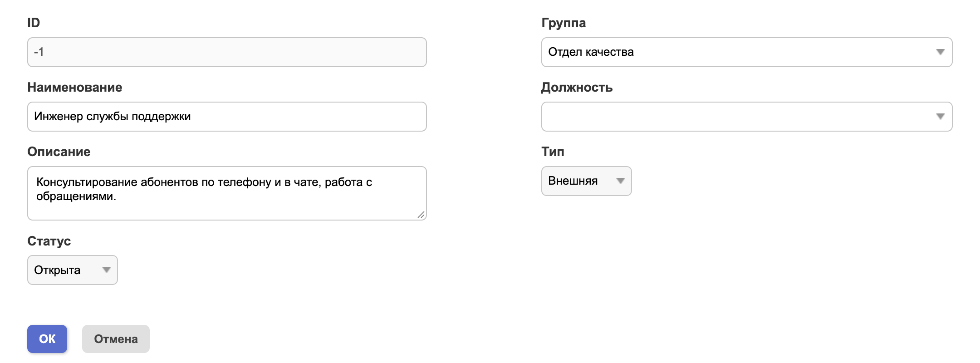The height and width of the screenshot is (363, 980).
Task: Open the Группа dropdown showing Отдел качества
Action: pyautogui.click(x=747, y=52)
